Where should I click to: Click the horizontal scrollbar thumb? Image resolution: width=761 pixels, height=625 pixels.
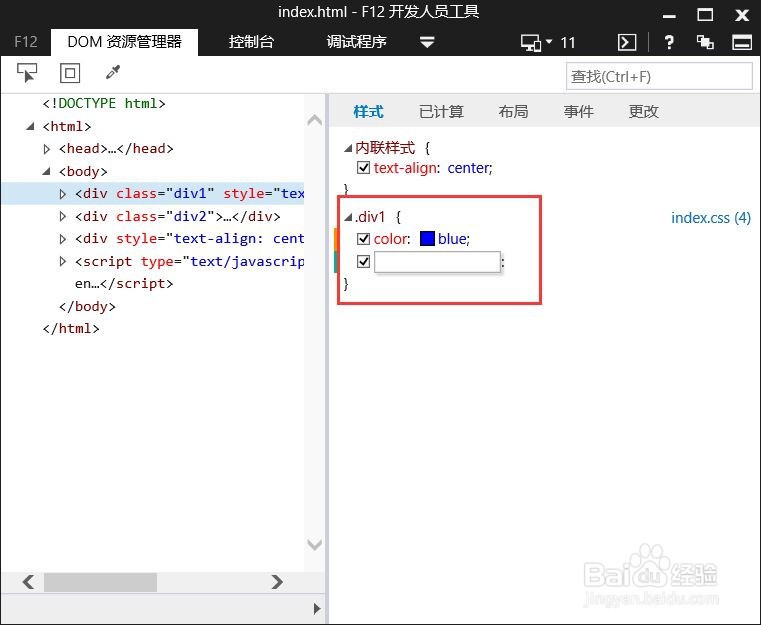[x=100, y=582]
